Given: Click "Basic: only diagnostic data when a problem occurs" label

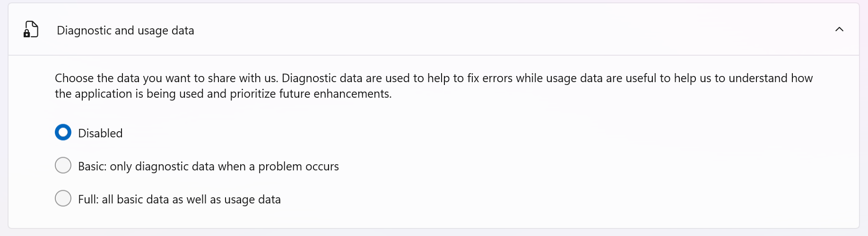Looking at the screenshot, I should pyautogui.click(x=208, y=167).
